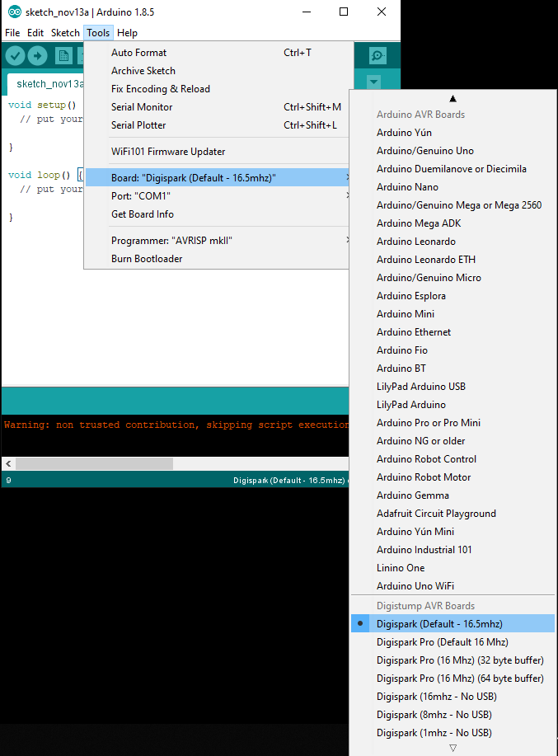Screen dimensions: 558x756
Task: Select Arduino/Genuino Micro board
Action: (453, 278)
